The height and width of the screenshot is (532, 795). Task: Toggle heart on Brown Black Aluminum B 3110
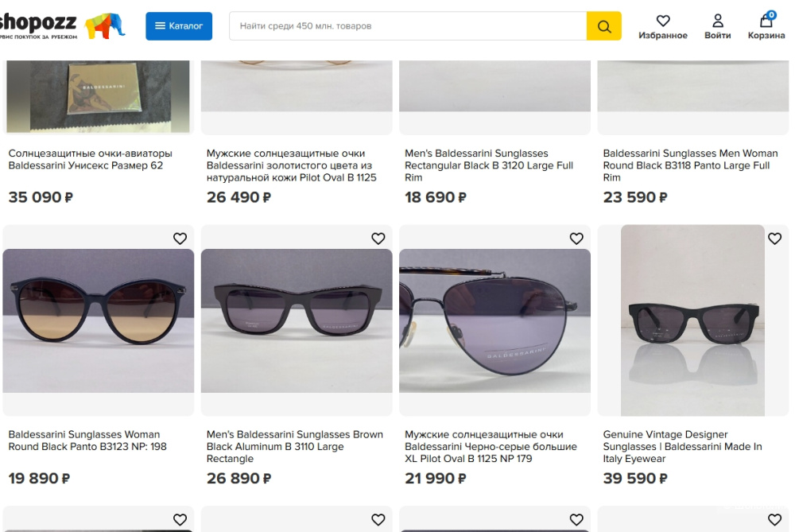point(378,239)
